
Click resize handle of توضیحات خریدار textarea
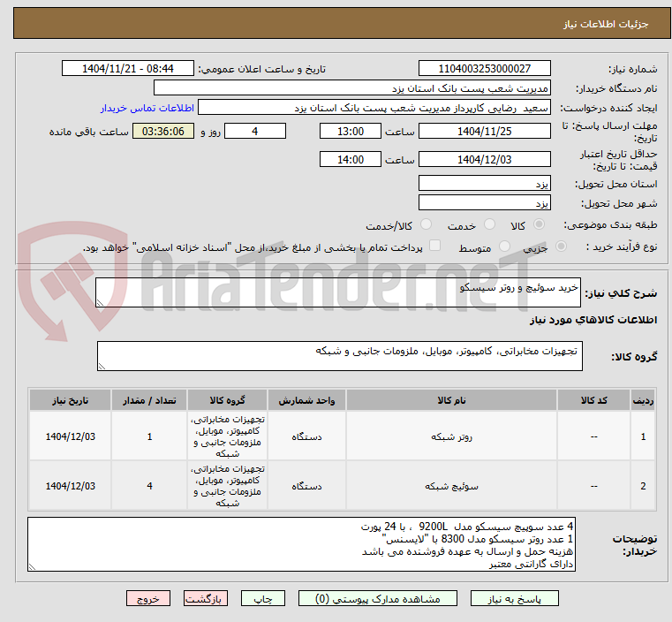tap(32, 566)
